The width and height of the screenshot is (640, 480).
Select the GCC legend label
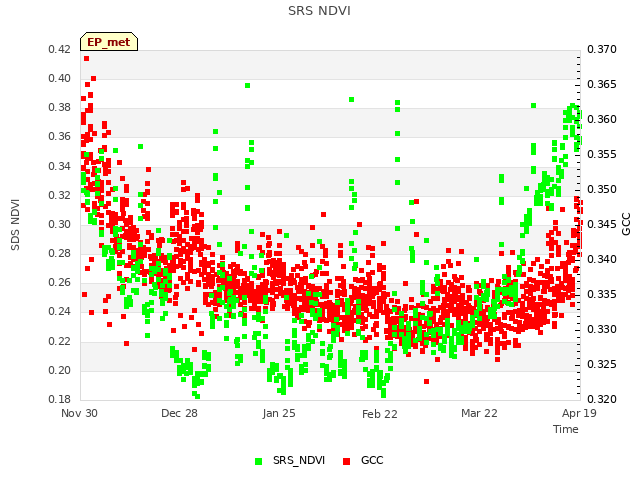coord(372,460)
